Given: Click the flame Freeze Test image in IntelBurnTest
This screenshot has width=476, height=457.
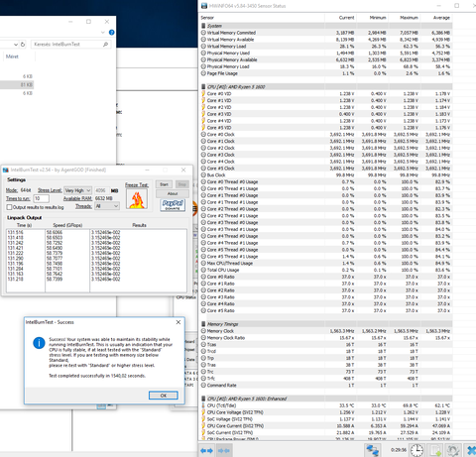Looking at the screenshot, I should [x=137, y=199].
